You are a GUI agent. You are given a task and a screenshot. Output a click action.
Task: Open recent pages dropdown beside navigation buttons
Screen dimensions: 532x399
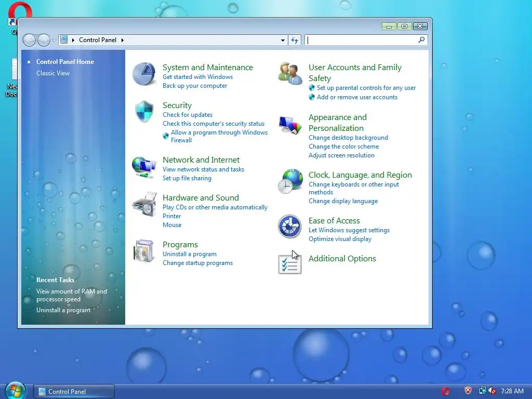(x=54, y=41)
